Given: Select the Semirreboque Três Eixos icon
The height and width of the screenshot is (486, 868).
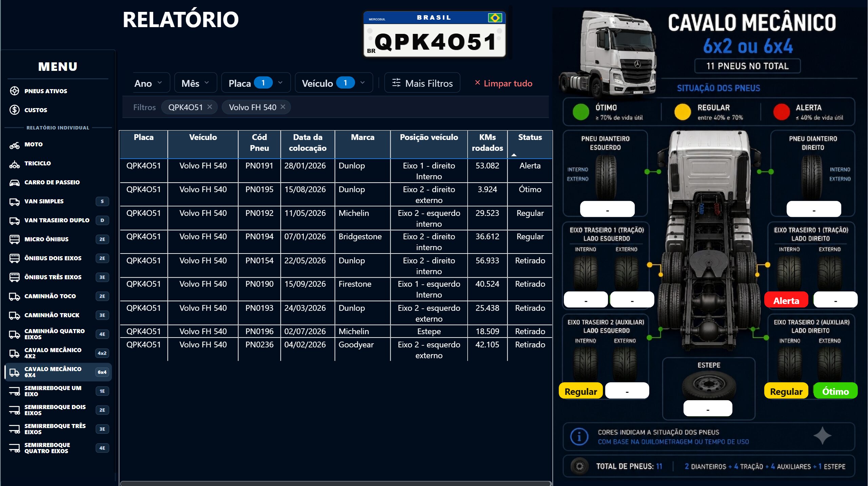Looking at the screenshot, I should click(14, 429).
